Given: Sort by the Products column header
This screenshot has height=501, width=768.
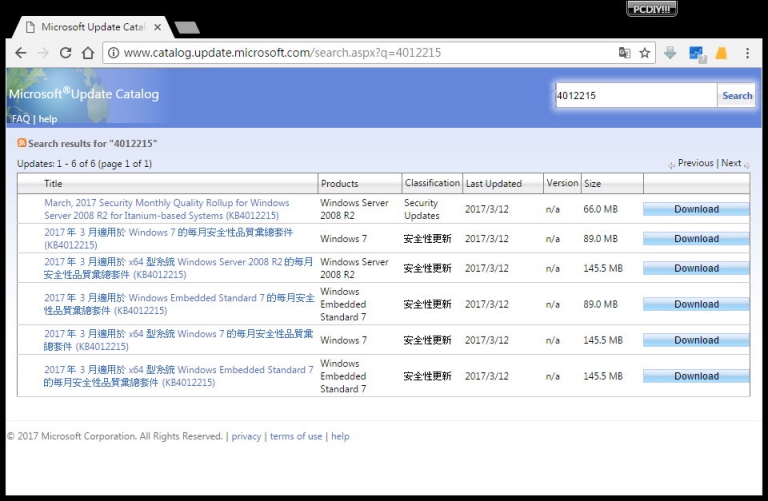Looking at the screenshot, I should [x=339, y=184].
